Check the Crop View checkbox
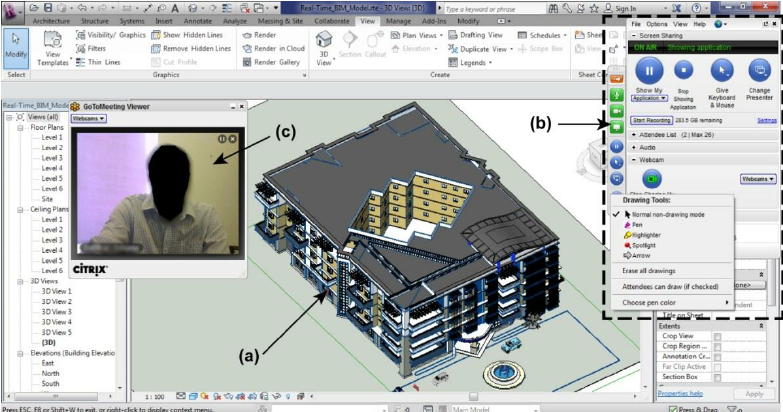This screenshot has height=412, width=783. pyautogui.click(x=718, y=337)
